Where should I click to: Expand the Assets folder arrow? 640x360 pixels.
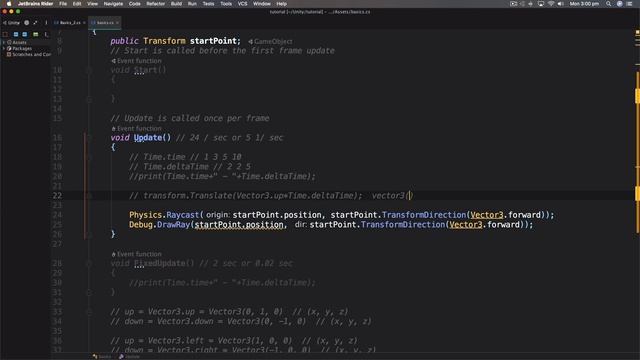pyautogui.click(x=4, y=42)
